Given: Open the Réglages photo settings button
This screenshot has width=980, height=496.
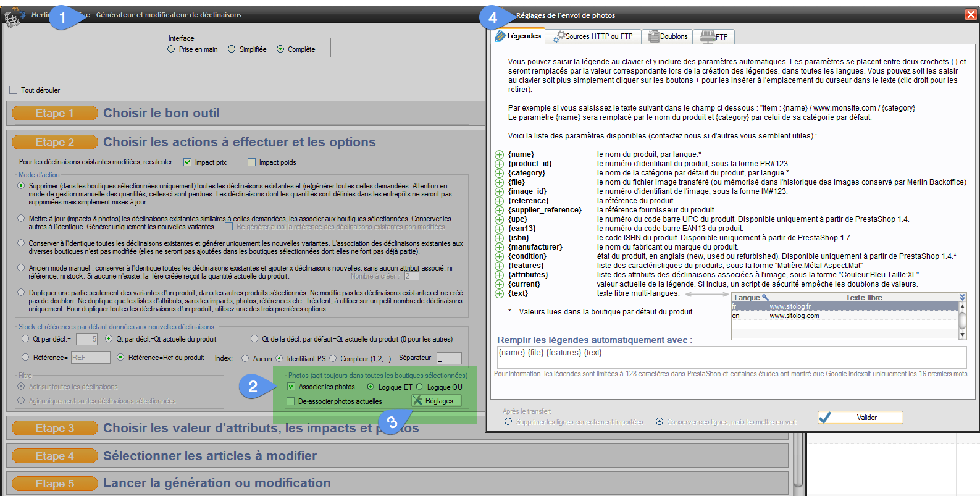Looking at the screenshot, I should (436, 401).
